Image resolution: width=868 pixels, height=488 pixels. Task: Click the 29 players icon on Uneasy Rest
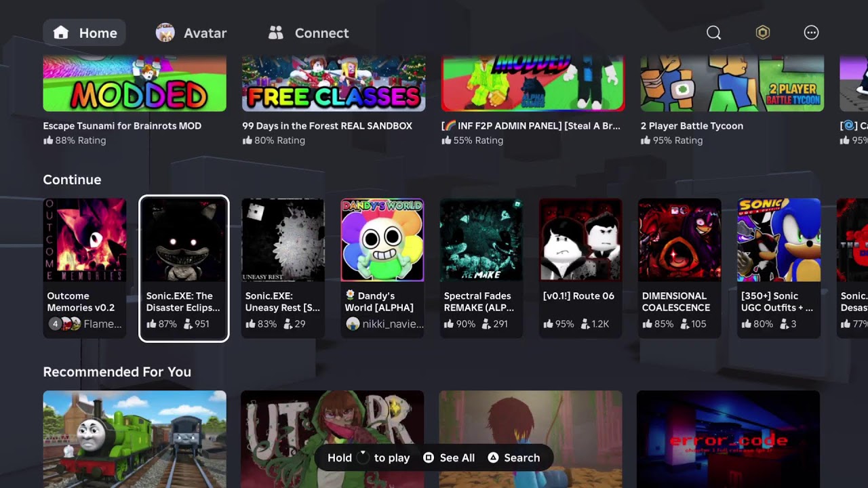click(x=287, y=324)
